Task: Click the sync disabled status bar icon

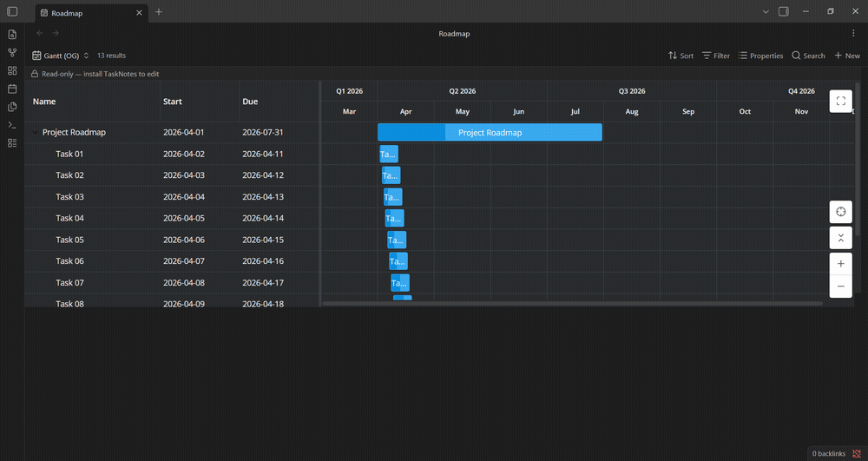Action: (x=857, y=454)
